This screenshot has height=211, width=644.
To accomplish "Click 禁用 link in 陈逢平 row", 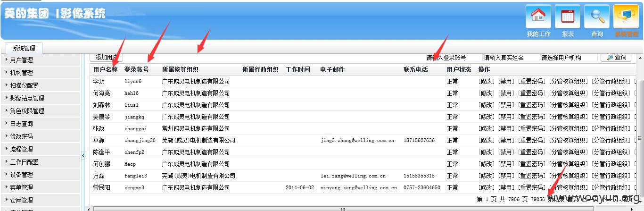I will [x=507, y=152].
